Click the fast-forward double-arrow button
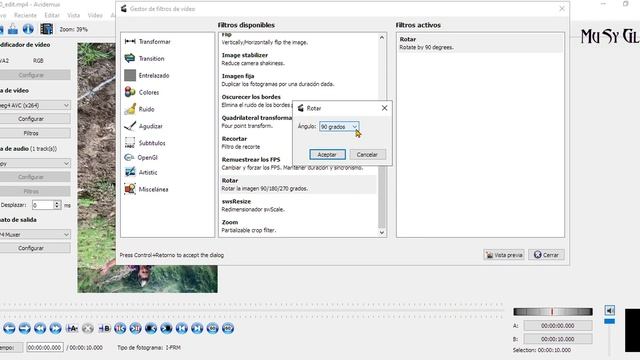Screen dimensions: 640x360 point(56,328)
